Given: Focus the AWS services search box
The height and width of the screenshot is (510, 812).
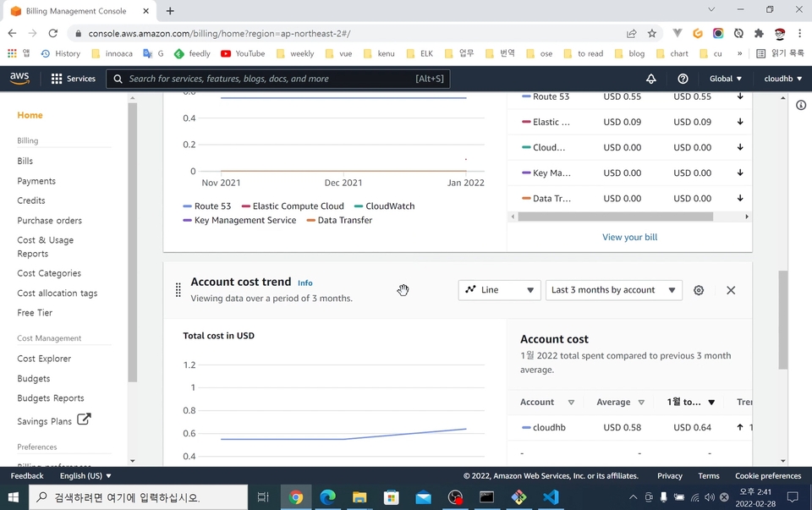Looking at the screenshot, I should click(278, 79).
